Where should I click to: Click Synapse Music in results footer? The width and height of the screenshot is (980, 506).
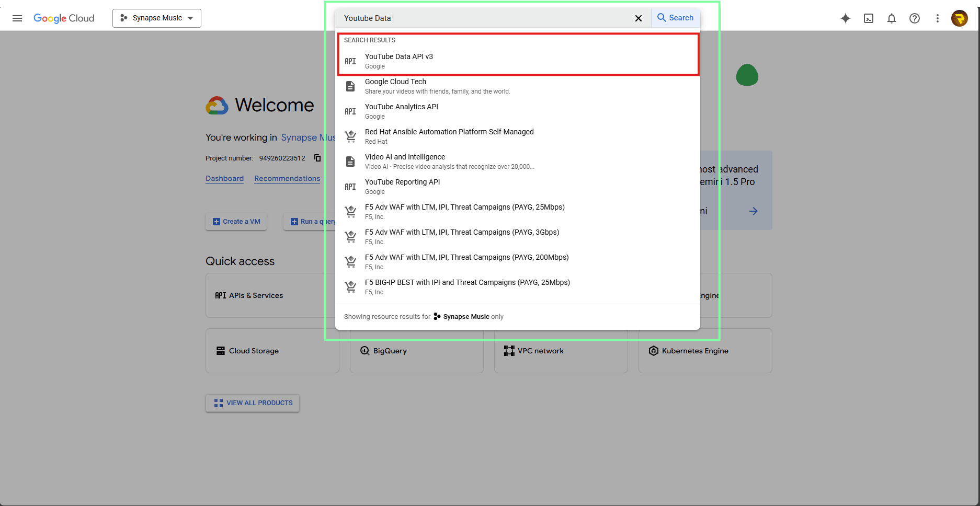point(466,317)
